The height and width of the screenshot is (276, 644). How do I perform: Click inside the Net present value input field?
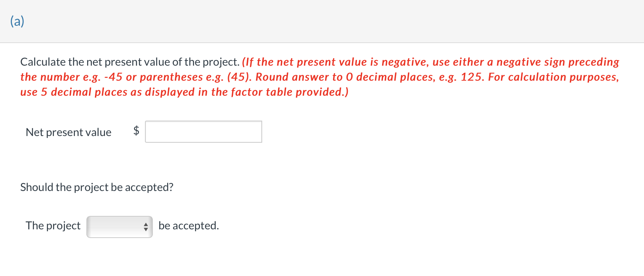pyautogui.click(x=203, y=132)
